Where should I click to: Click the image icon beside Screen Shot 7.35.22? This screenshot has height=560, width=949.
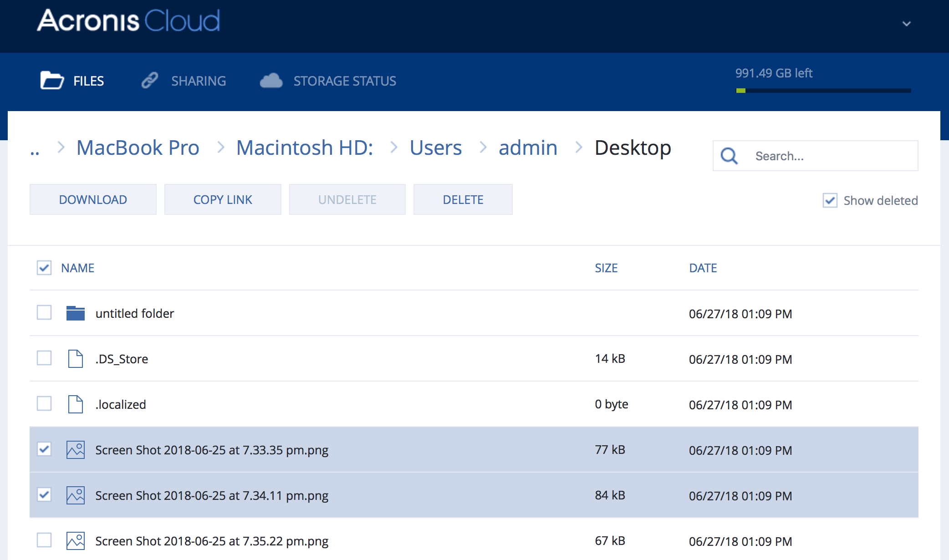coord(76,540)
